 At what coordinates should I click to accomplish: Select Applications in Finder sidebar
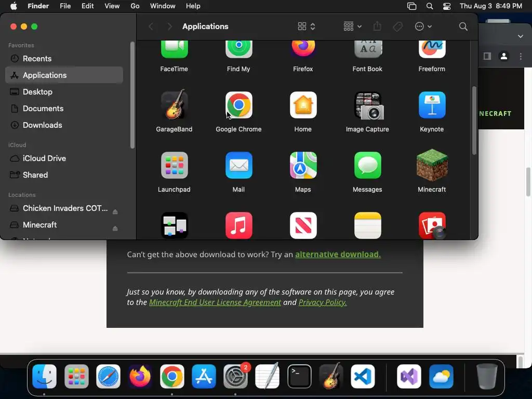click(x=64, y=75)
